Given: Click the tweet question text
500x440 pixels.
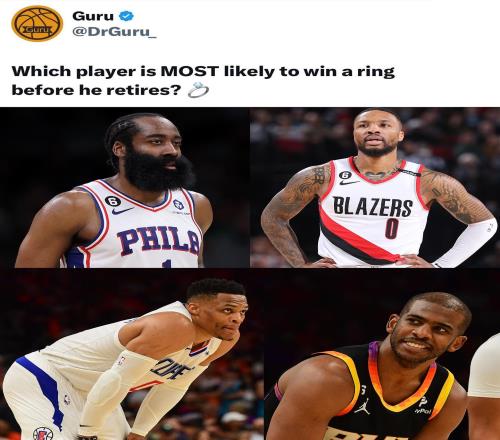Looking at the screenshot, I should click(203, 81).
